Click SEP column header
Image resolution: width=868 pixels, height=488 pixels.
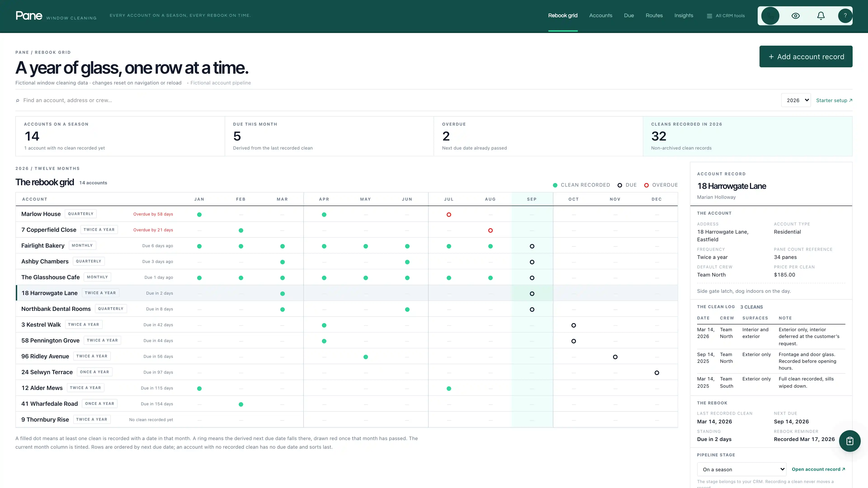click(x=532, y=199)
